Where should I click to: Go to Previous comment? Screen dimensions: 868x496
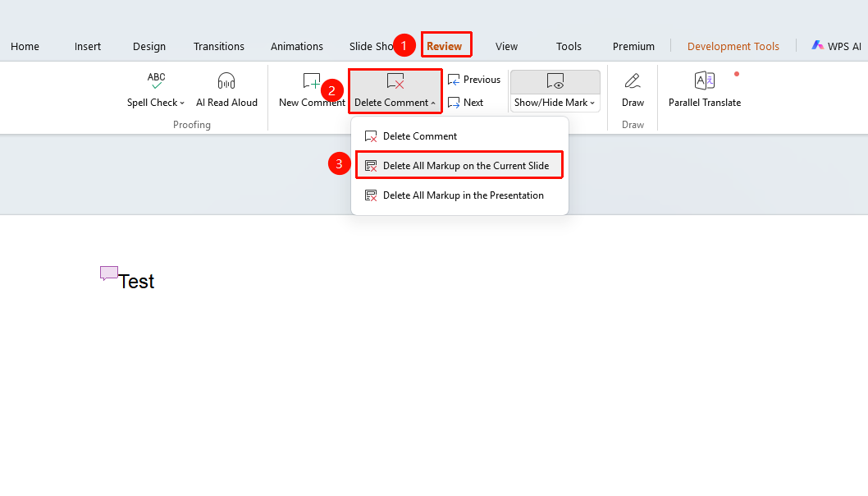(x=474, y=80)
